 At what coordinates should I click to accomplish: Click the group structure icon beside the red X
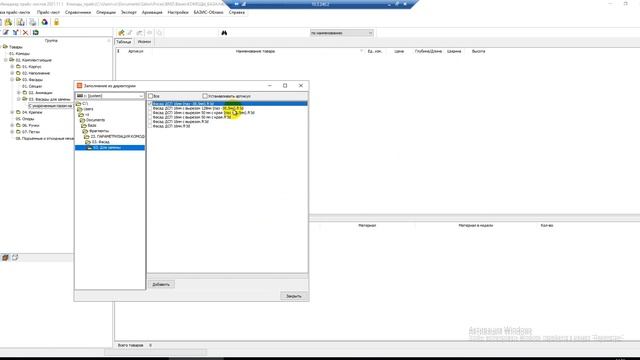coord(16,32)
